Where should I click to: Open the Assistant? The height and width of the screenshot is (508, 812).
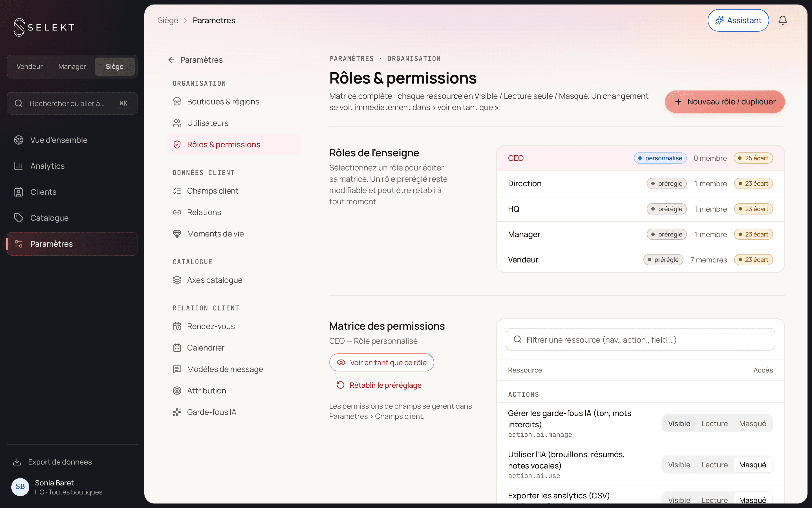738,20
